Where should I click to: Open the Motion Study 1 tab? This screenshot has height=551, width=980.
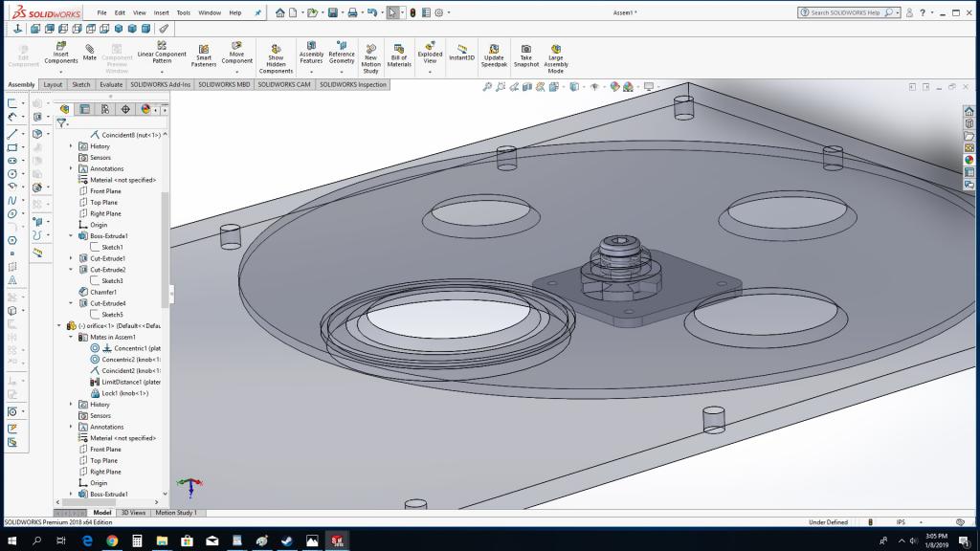point(175,513)
